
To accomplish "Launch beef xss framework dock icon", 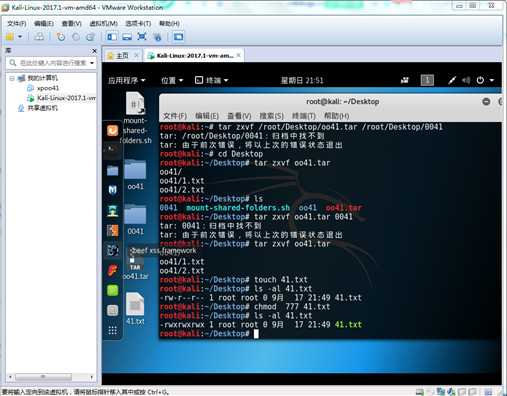I will (112, 250).
